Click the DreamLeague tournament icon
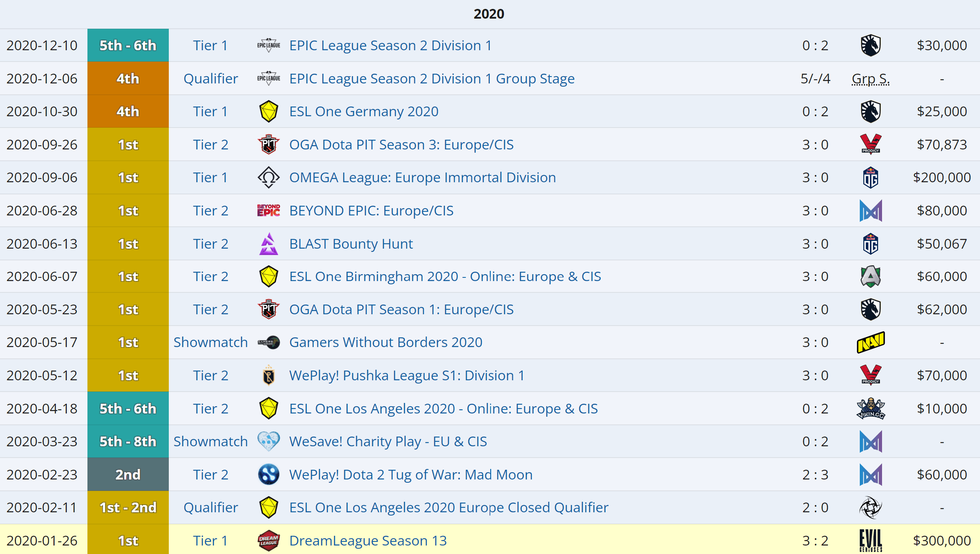Viewport: 980px width, 554px height. [x=268, y=541]
